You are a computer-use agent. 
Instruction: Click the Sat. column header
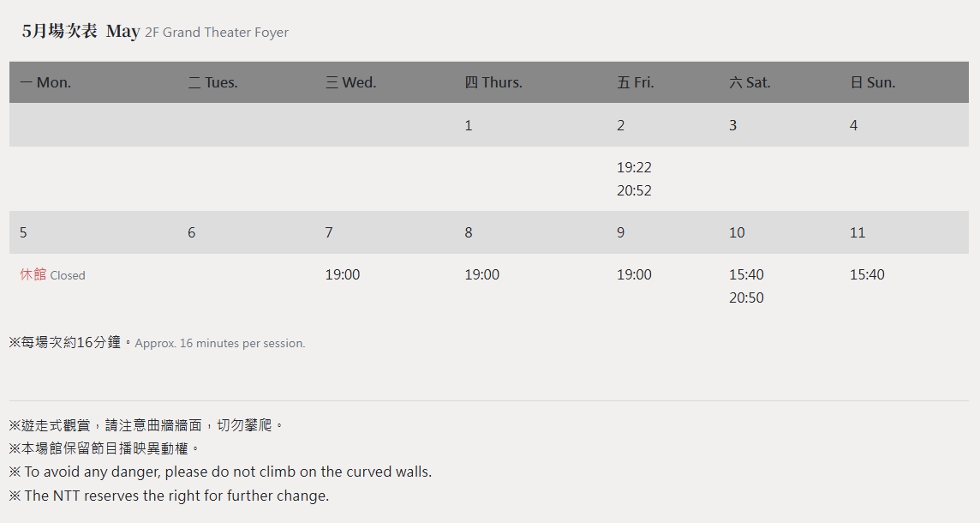(750, 82)
